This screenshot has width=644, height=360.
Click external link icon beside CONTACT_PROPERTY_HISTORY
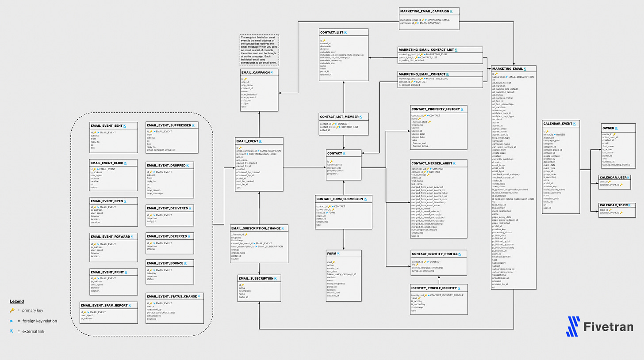[x=463, y=109]
